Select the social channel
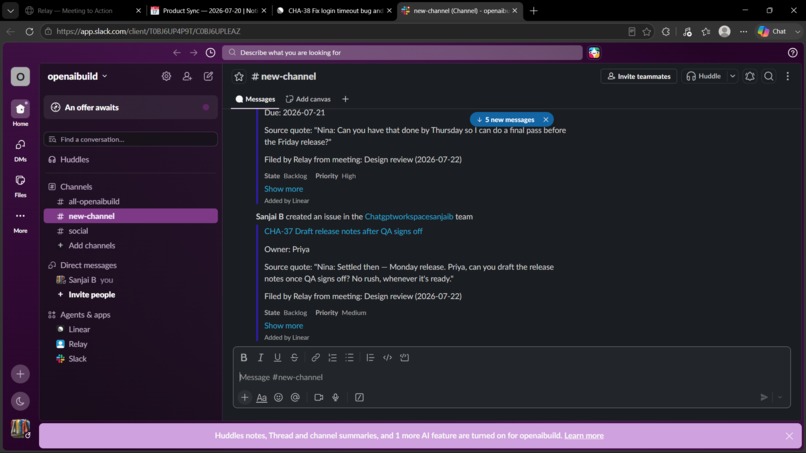This screenshot has width=806, height=453. (131, 231)
